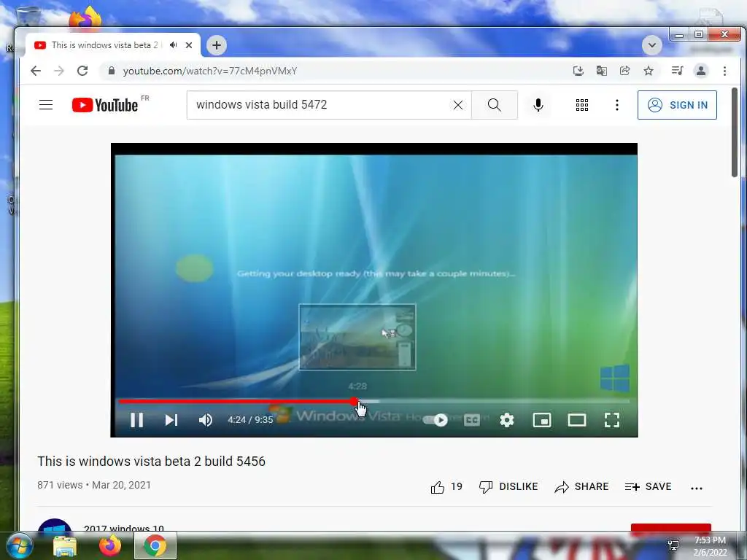747x560 pixels.
Task: Open the more actions ellipsis below video
Action: tap(697, 488)
